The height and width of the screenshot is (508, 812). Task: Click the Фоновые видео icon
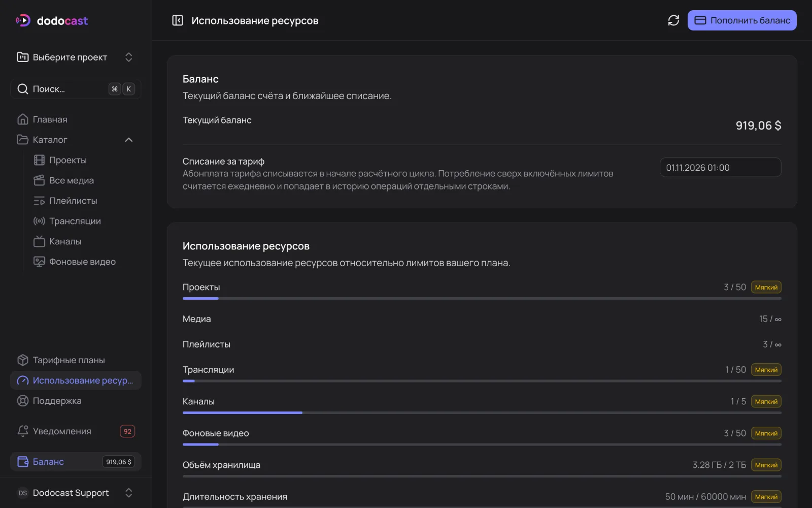click(39, 262)
